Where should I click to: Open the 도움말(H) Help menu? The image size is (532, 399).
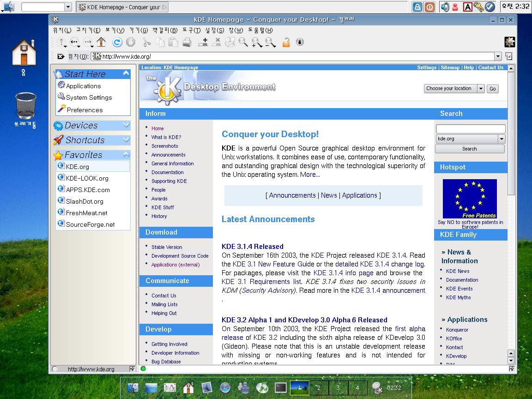click(x=260, y=30)
